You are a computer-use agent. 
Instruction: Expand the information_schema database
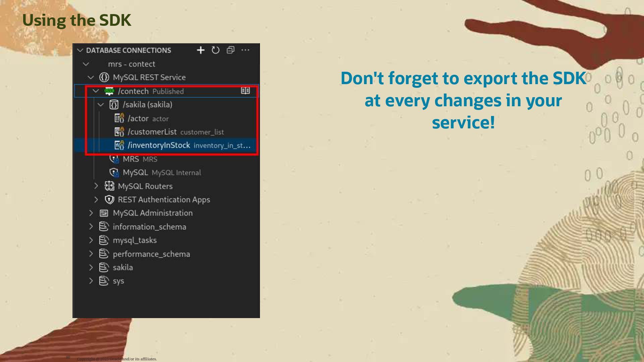coord(91,227)
